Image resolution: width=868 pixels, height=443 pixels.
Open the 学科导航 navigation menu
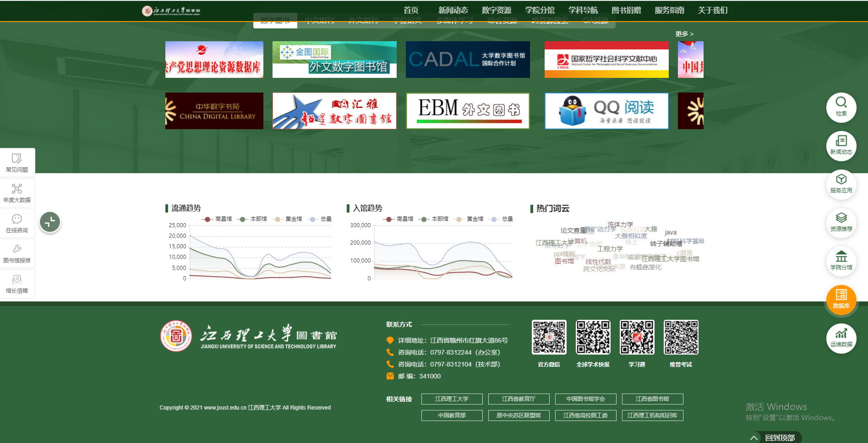583,10
